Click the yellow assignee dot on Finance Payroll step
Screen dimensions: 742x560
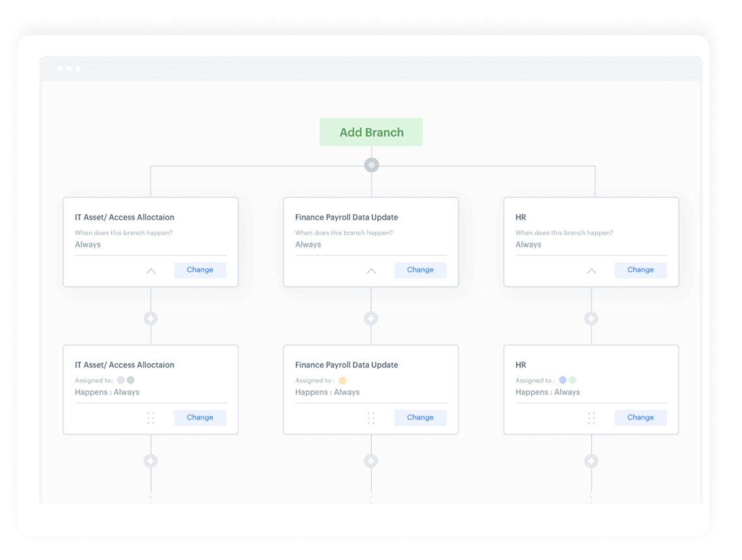pos(342,380)
